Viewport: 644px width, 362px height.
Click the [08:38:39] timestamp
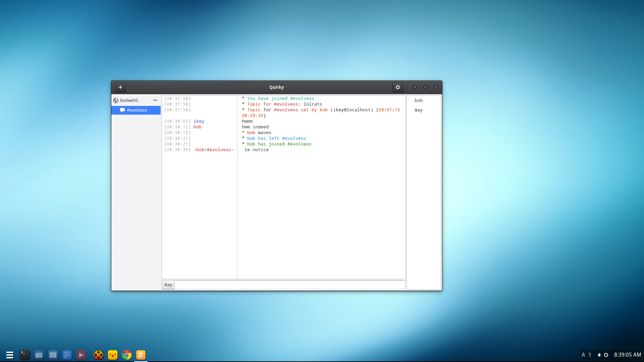pos(177,150)
